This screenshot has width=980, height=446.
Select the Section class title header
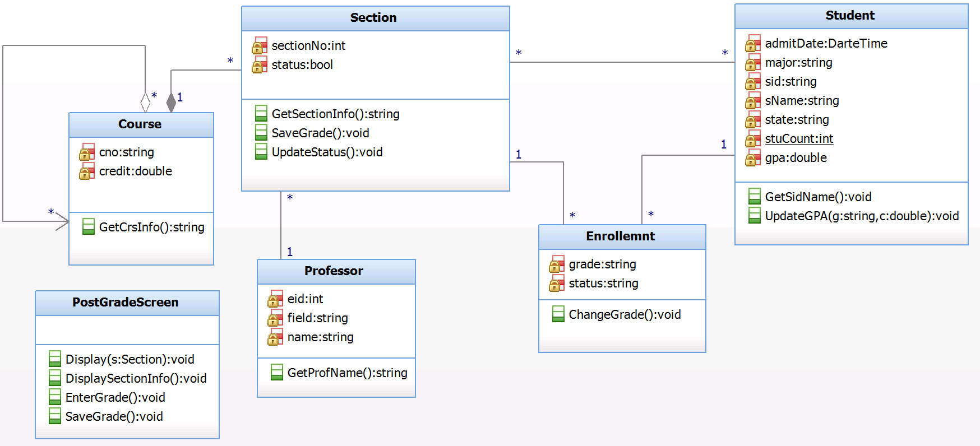(x=373, y=18)
